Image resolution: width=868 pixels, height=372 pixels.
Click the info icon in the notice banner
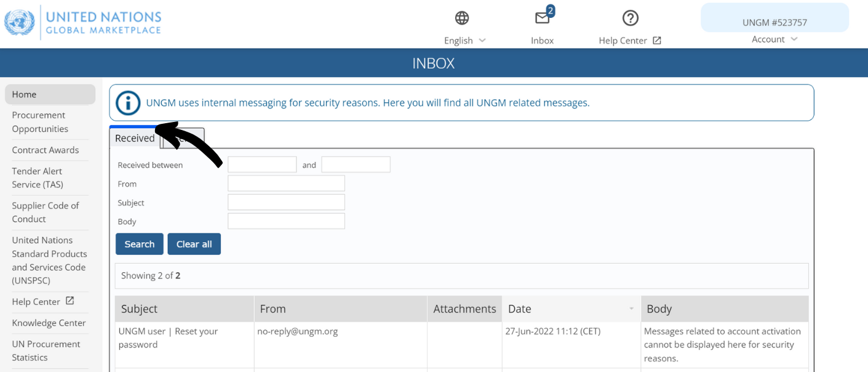click(128, 103)
